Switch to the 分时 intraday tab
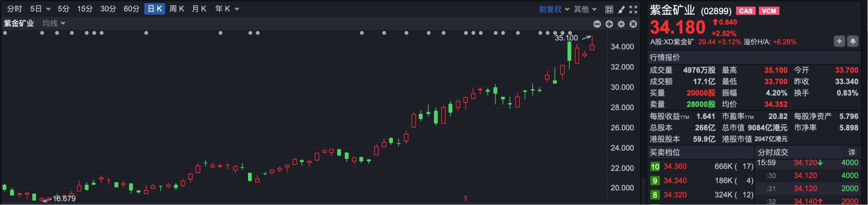868x205 pixels. tap(14, 9)
